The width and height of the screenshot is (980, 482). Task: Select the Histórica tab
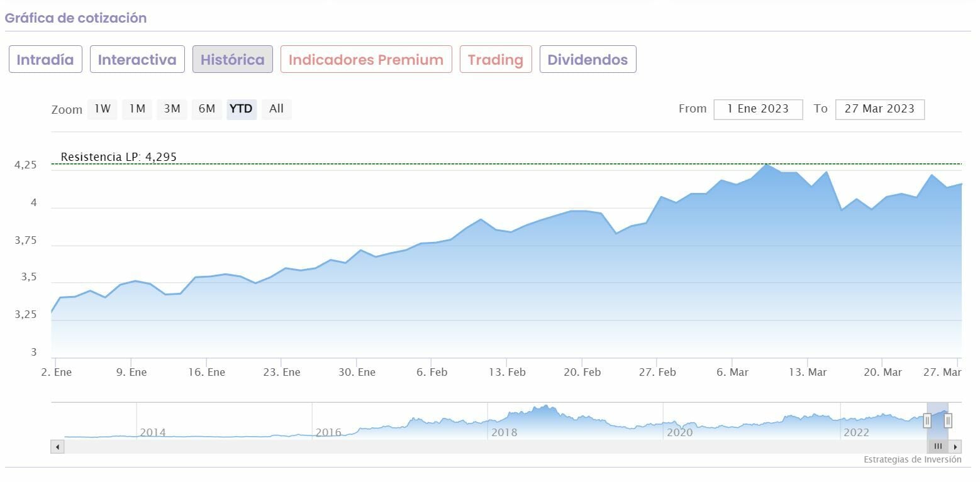(232, 60)
